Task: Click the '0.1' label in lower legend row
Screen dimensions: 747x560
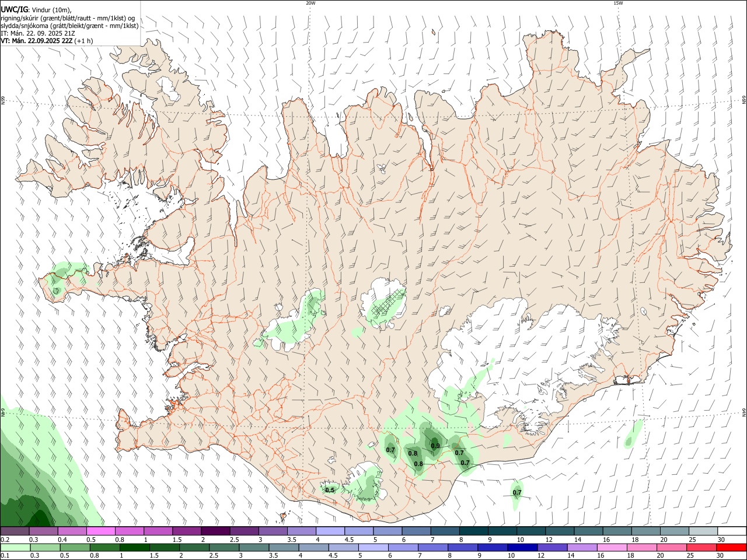Action: coord(5,556)
